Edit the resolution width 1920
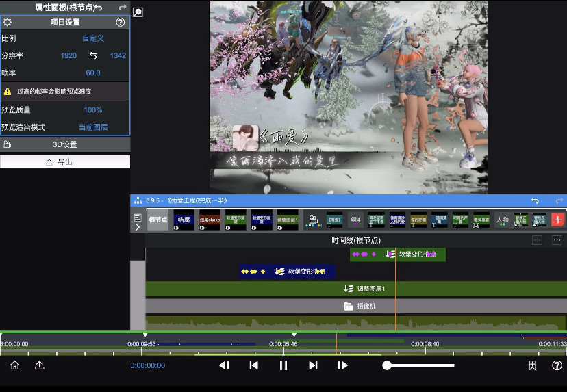This screenshot has width=567, height=392. [68, 55]
